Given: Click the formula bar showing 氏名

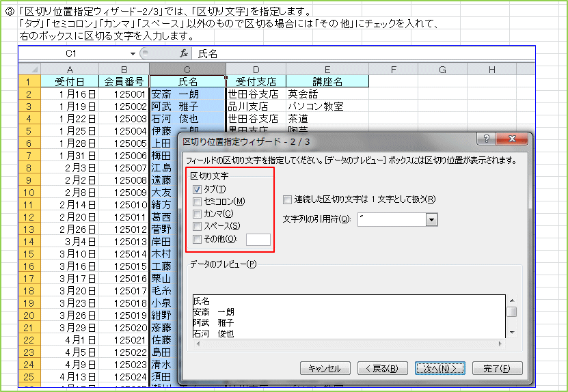Looking at the screenshot, I should pyautogui.click(x=363, y=54).
